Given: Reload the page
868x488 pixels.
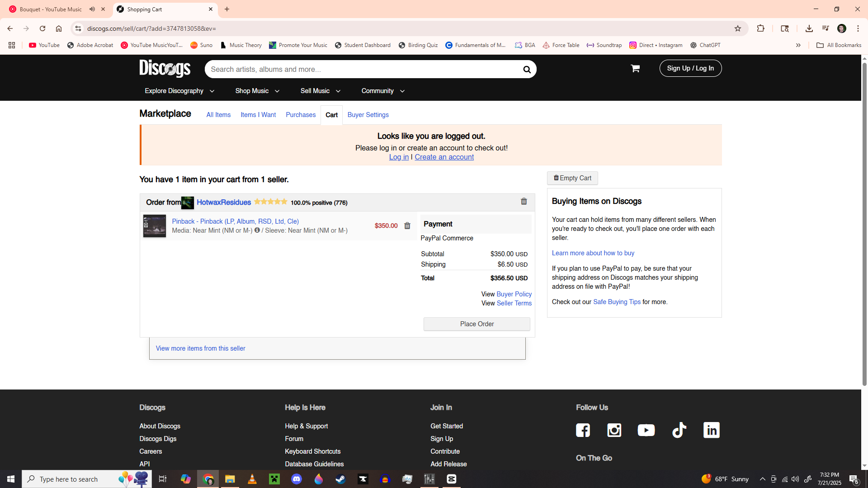Looking at the screenshot, I should (42, 28).
